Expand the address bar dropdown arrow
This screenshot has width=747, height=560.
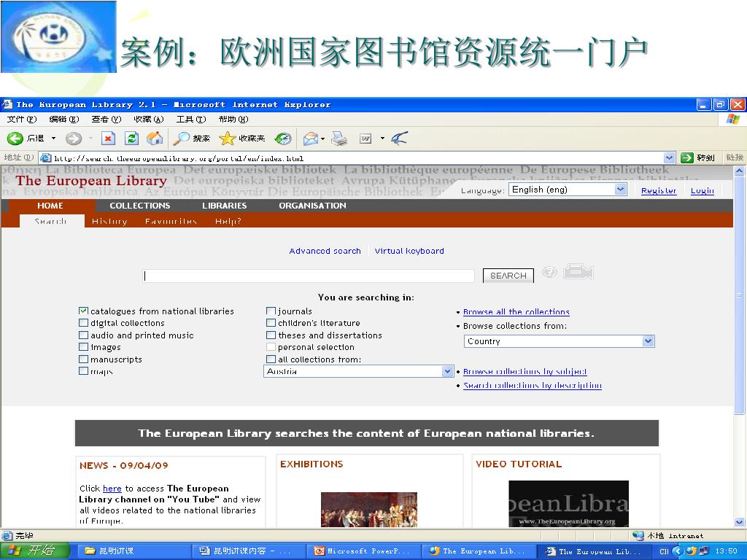(x=669, y=157)
